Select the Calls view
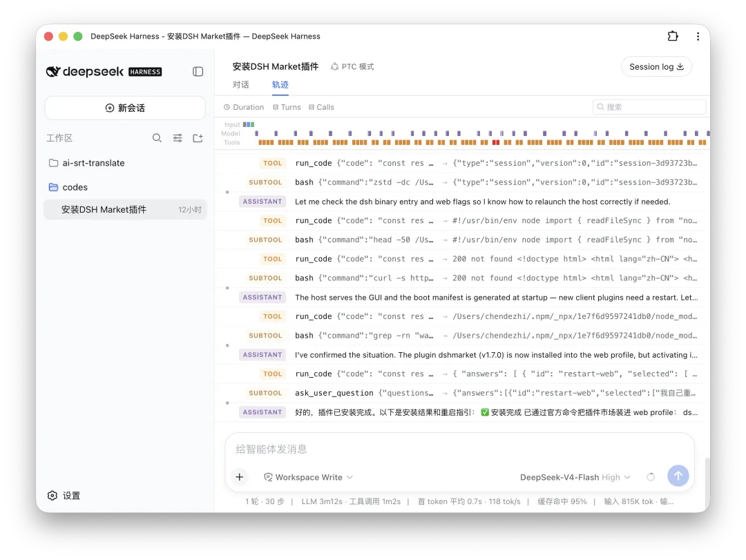The width and height of the screenshot is (746, 560). (322, 107)
